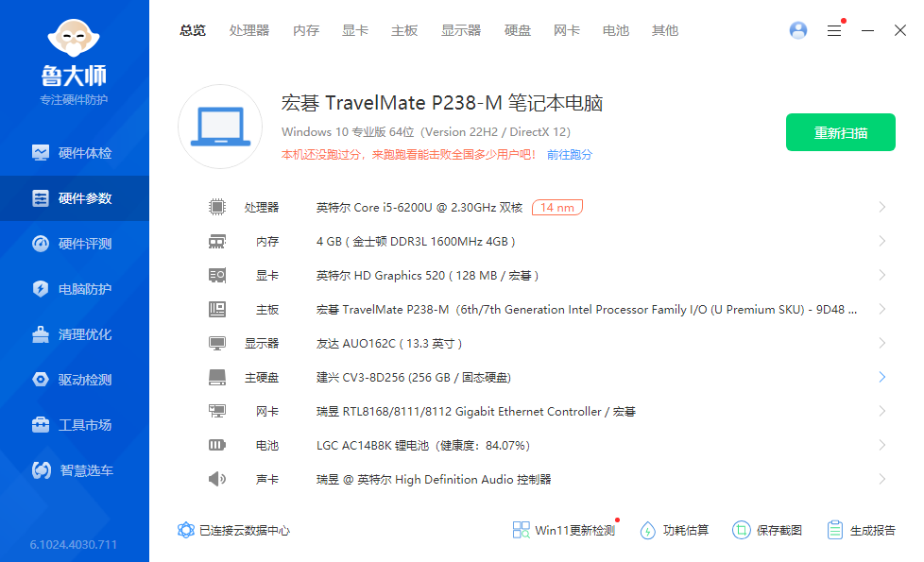Click 建兴 CV3-8D256 disk text
The height and width of the screenshot is (562, 924).
(x=413, y=378)
